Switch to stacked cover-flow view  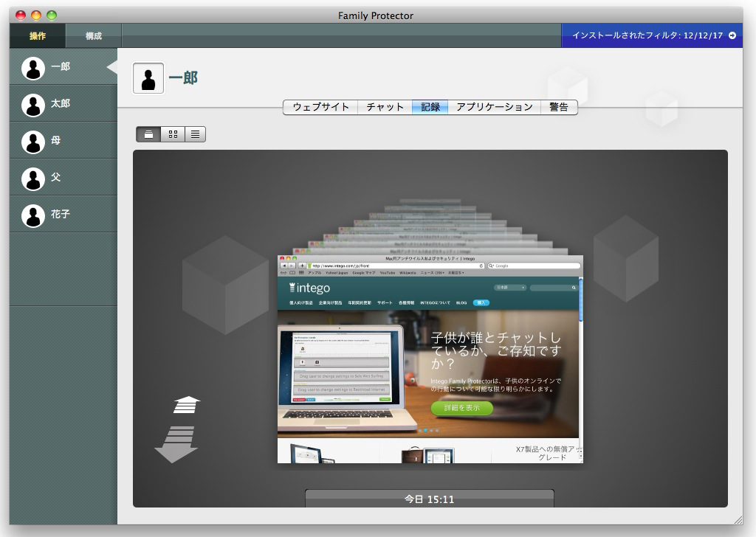pos(148,134)
